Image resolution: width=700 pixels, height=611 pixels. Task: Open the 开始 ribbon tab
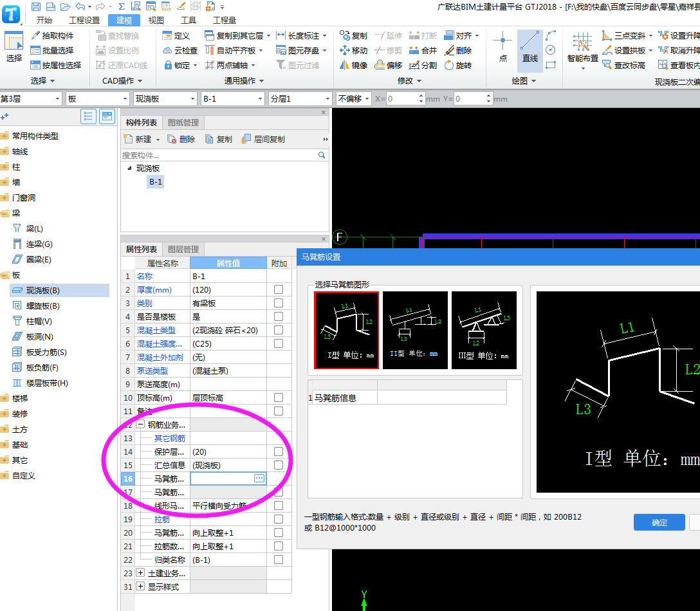tap(44, 21)
